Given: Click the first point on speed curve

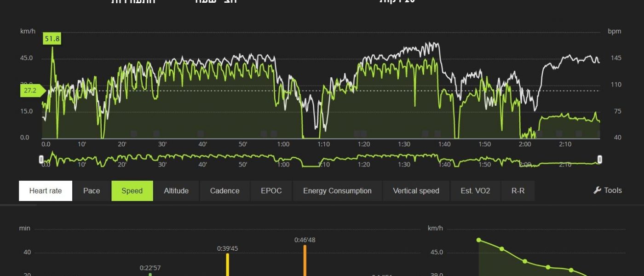Looking at the screenshot, I should point(478,240).
